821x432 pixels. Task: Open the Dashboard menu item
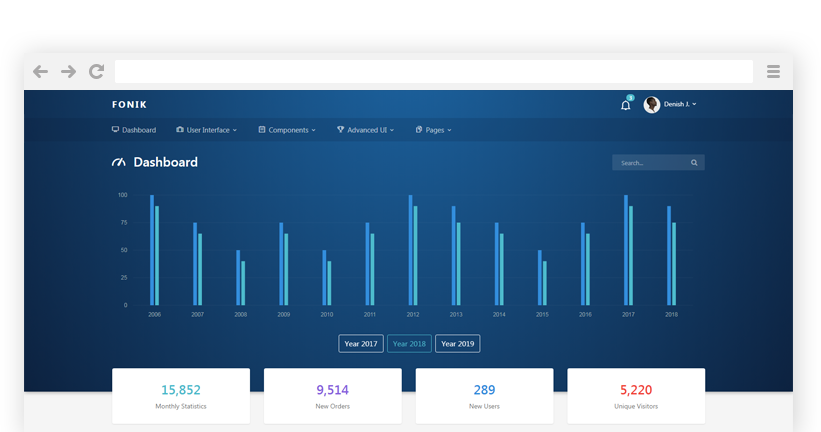tap(134, 130)
